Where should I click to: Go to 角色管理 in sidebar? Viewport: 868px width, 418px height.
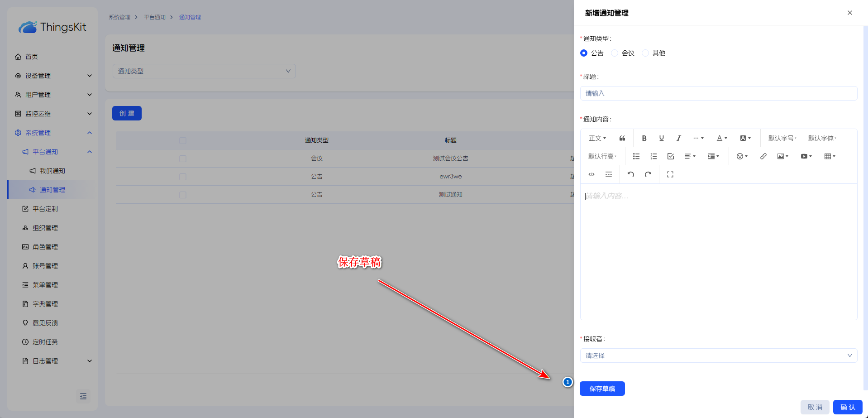[x=45, y=247]
